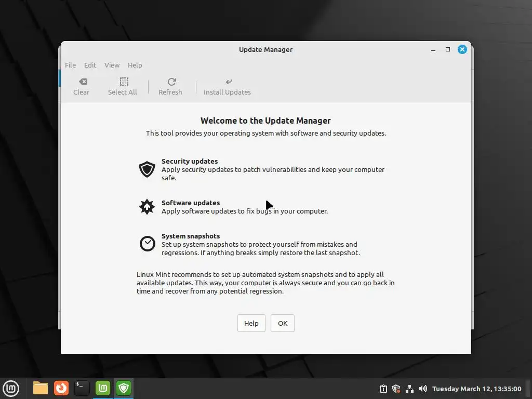Click the Update Manager shield tray icon

(x=396, y=389)
